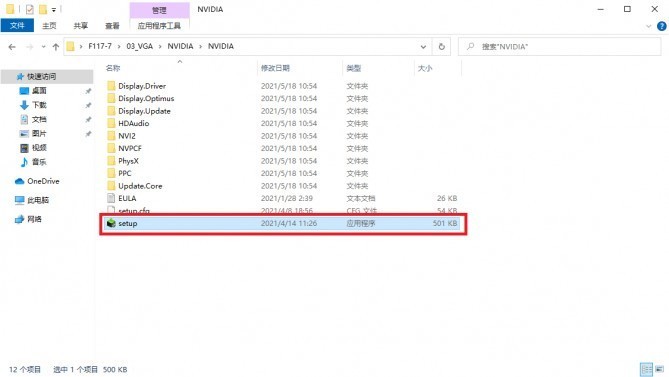
Task: Click the first NVIDIA breadcrumb segment
Action: point(180,46)
